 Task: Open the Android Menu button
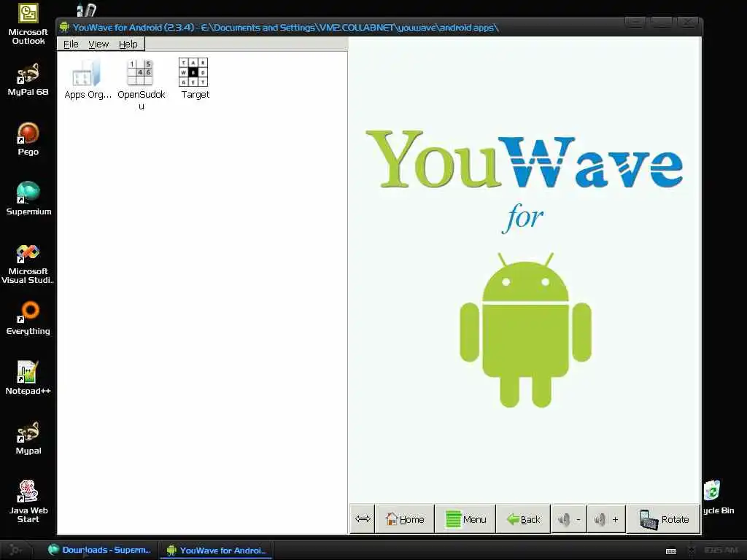point(465,519)
